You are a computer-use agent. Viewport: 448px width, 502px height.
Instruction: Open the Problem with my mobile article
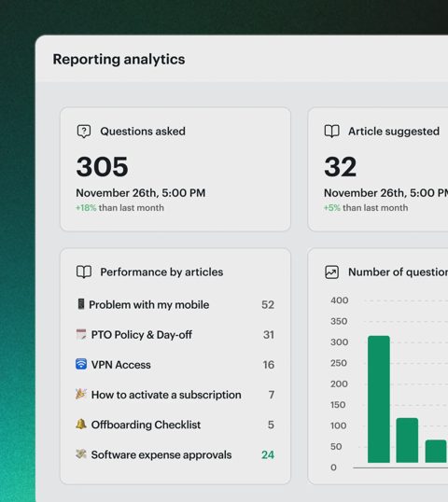click(149, 305)
